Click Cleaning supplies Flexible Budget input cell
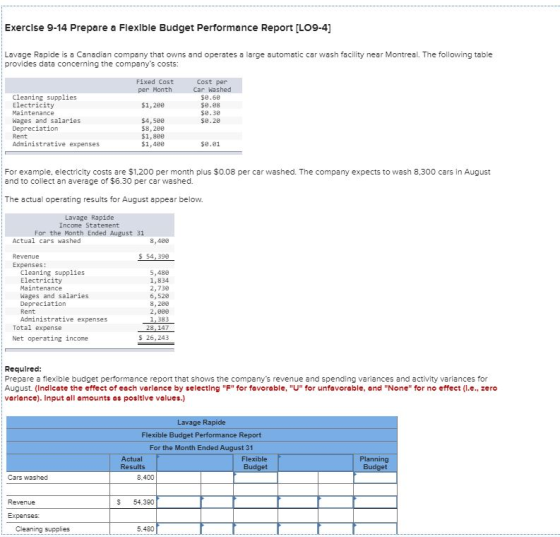The image size is (560, 537). pos(256,529)
